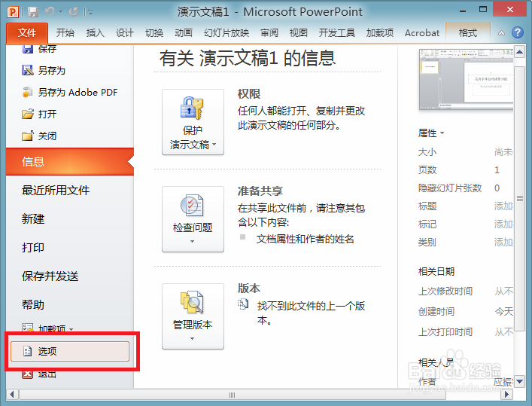Click the Redo icon in quick access toolbar

[x=73, y=12]
